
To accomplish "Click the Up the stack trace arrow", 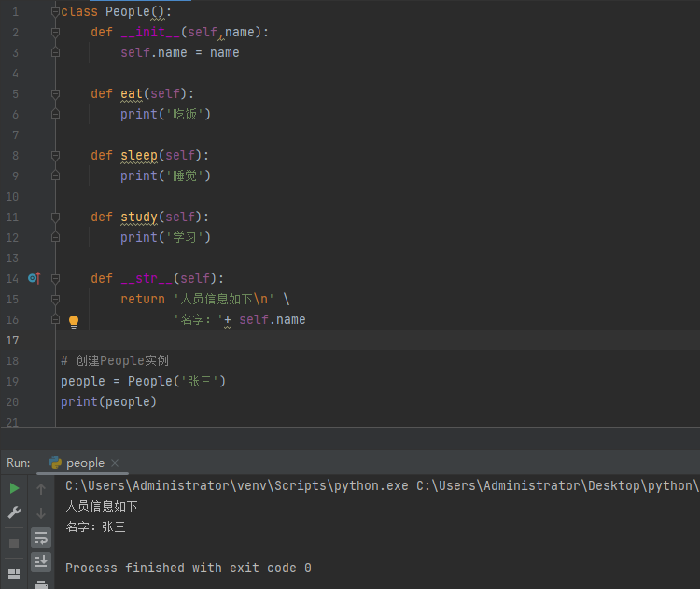I will click(41, 489).
